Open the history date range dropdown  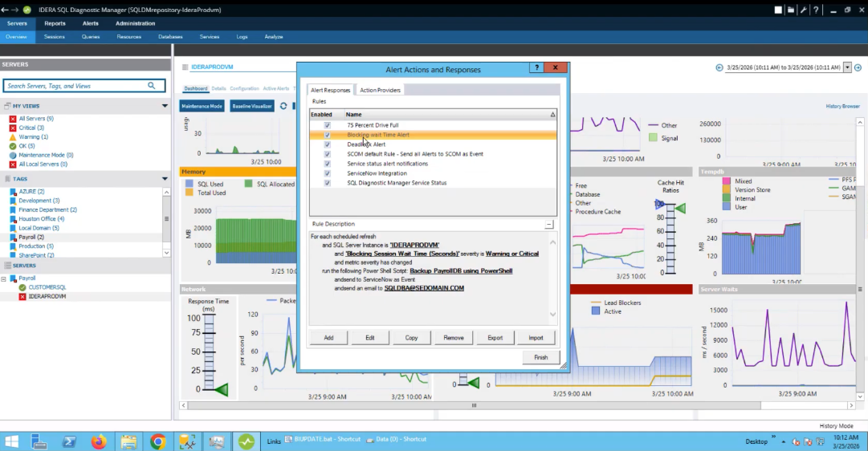point(847,67)
